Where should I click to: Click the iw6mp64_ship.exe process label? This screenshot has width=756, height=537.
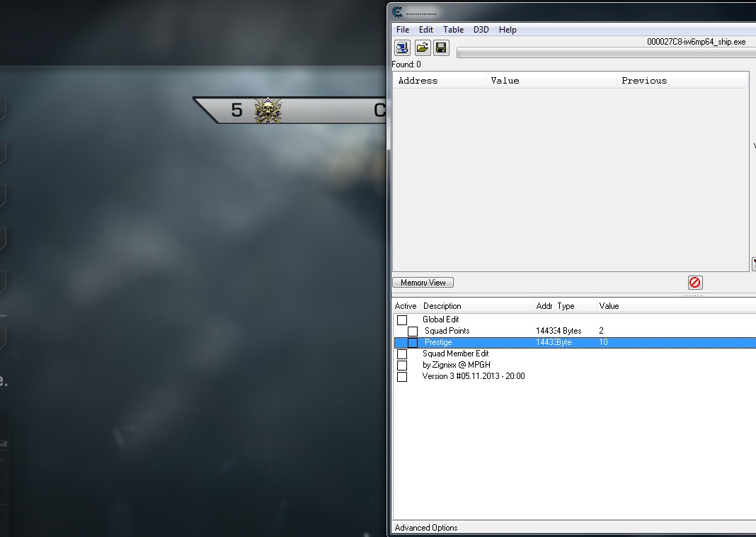[x=697, y=42]
